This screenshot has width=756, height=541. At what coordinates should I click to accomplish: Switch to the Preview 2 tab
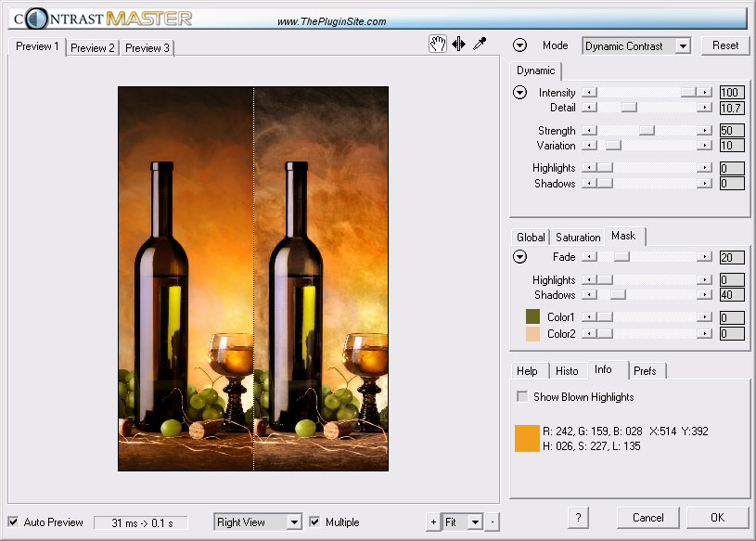(x=93, y=48)
